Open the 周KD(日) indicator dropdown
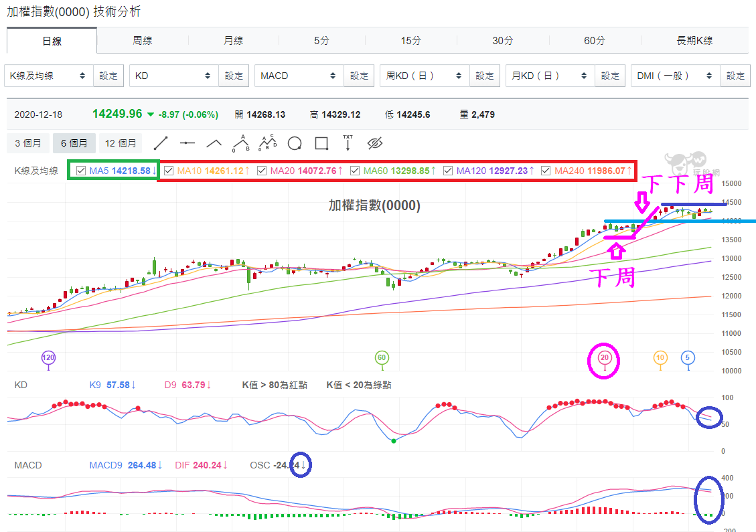The height and width of the screenshot is (532, 756). [x=425, y=76]
